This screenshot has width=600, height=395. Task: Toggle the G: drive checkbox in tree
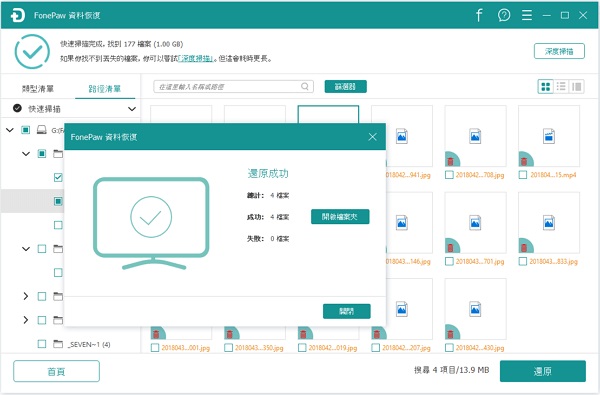[x=25, y=130]
